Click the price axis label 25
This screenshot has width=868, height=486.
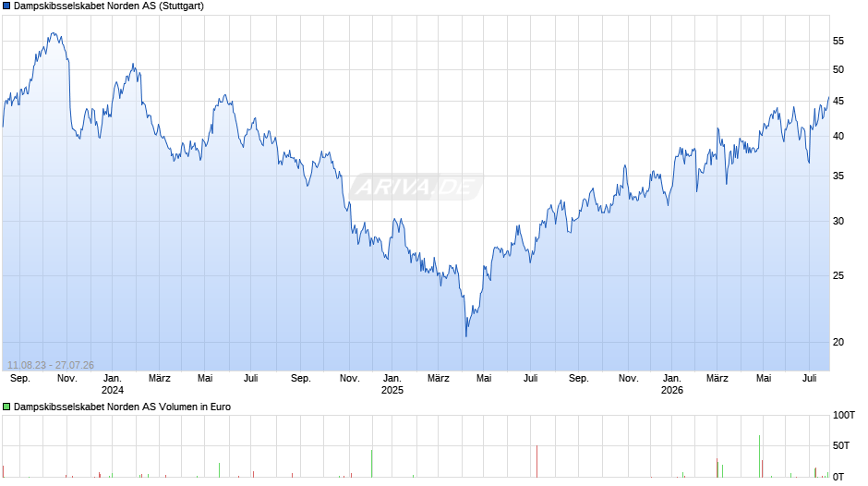pyautogui.click(x=838, y=276)
